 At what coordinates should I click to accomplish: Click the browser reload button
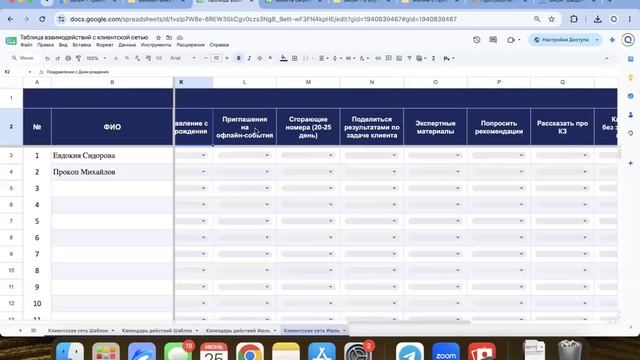[42, 19]
